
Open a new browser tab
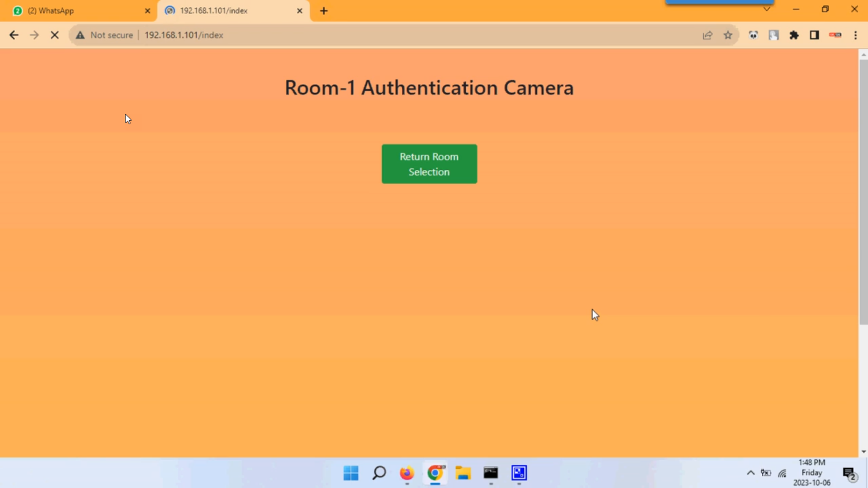tap(323, 11)
